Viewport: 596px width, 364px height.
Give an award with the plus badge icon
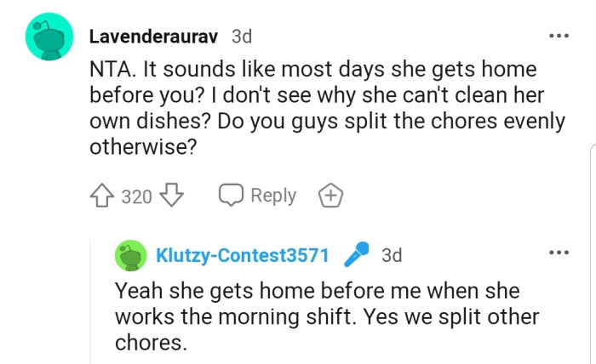[x=330, y=196]
